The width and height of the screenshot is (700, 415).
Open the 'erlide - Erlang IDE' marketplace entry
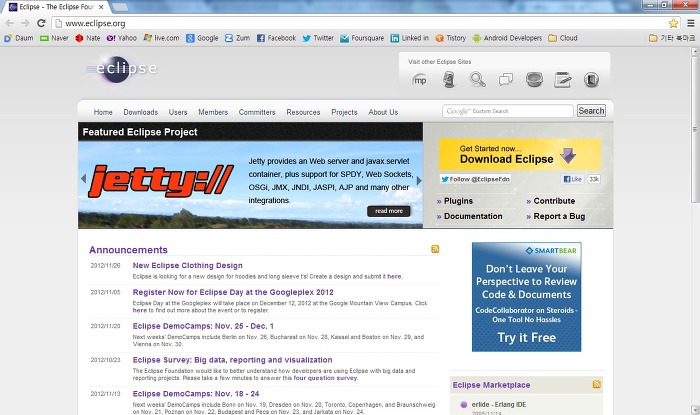coord(499,404)
